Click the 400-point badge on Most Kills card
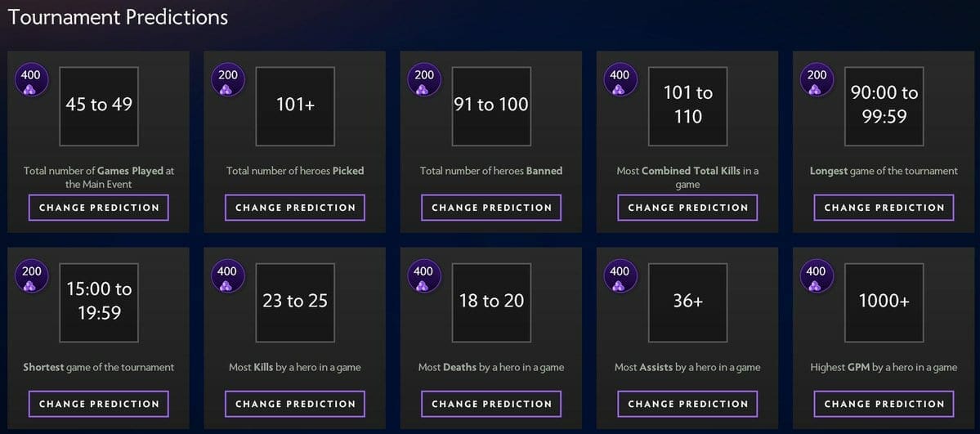Viewport: 980px width, 434px height. 227,277
